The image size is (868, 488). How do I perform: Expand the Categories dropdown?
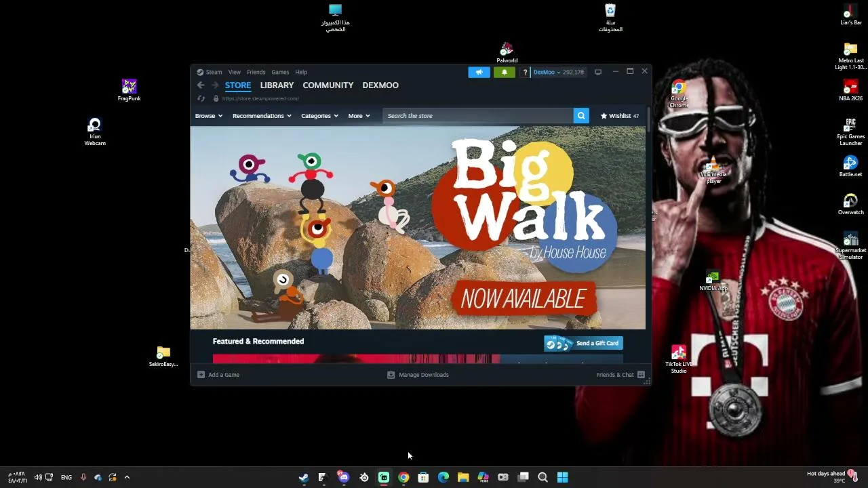point(319,116)
